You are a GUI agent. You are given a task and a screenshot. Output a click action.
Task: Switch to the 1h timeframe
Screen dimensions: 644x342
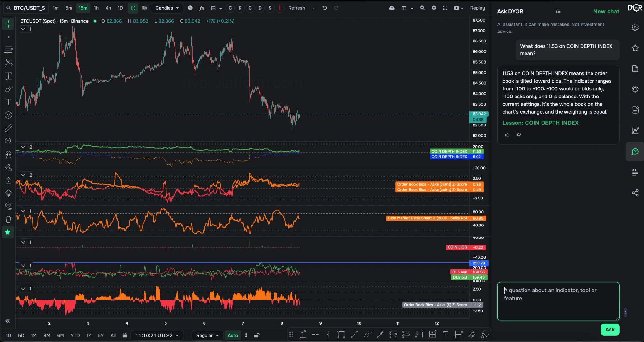point(96,8)
